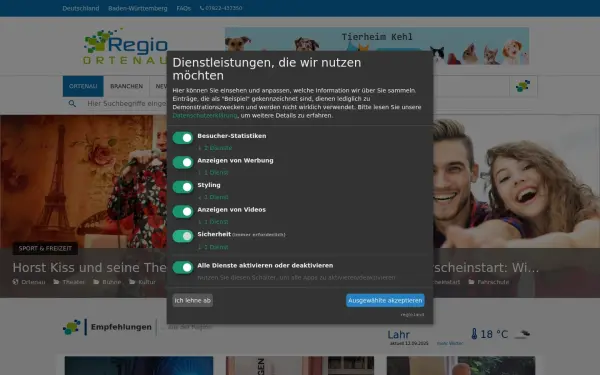Click the Empfehlungen section logo icon

tap(72, 327)
